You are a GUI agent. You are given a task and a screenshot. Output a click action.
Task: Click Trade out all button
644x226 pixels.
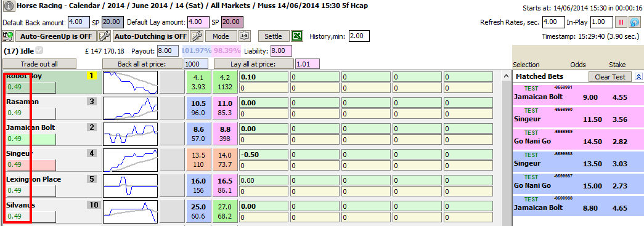pyautogui.click(x=39, y=64)
